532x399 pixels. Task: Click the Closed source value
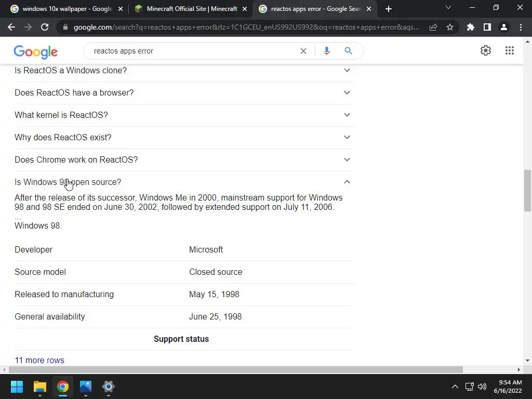(x=216, y=272)
